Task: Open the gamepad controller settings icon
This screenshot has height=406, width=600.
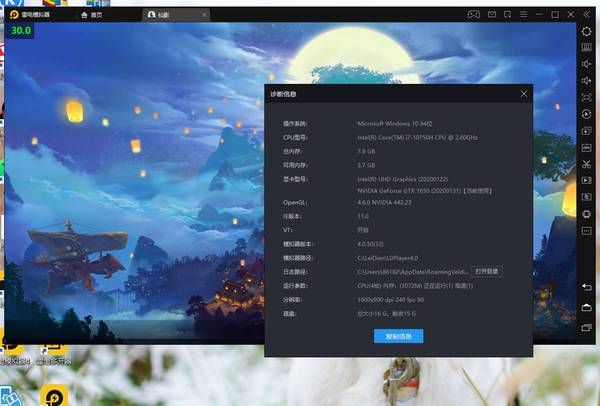Action: coord(474,15)
